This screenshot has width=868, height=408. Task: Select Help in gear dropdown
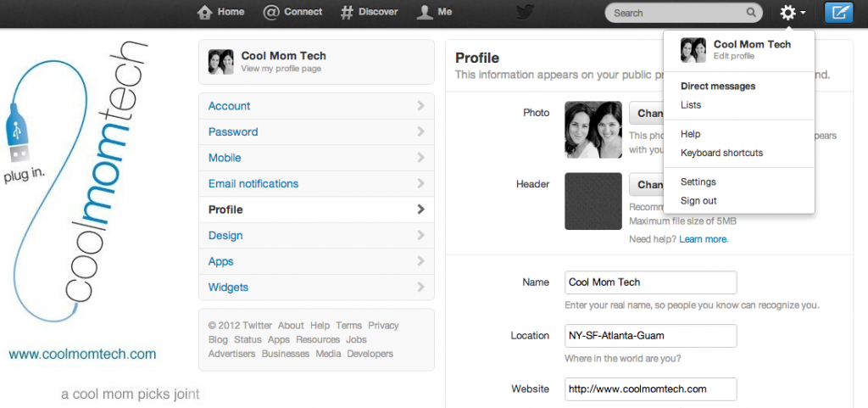point(690,134)
